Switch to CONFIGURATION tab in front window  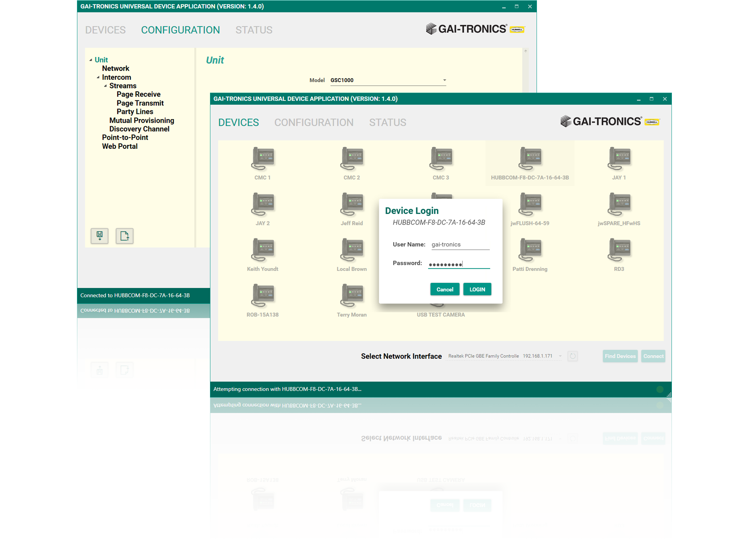click(314, 123)
